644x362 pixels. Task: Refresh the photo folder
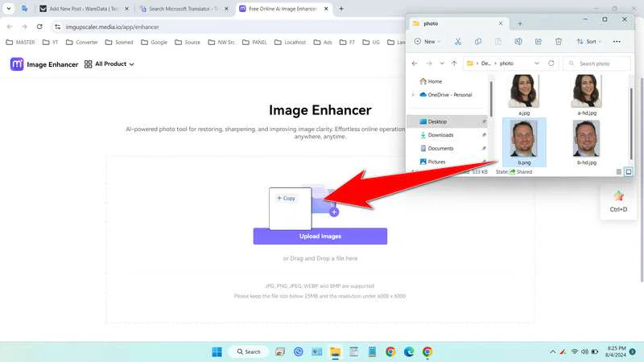[551, 64]
